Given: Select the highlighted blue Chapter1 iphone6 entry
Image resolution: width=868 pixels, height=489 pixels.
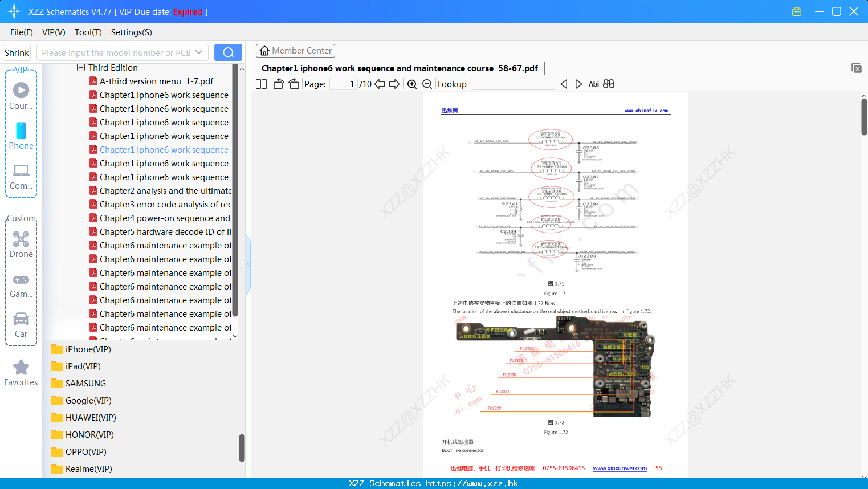Looking at the screenshot, I should [159, 150].
